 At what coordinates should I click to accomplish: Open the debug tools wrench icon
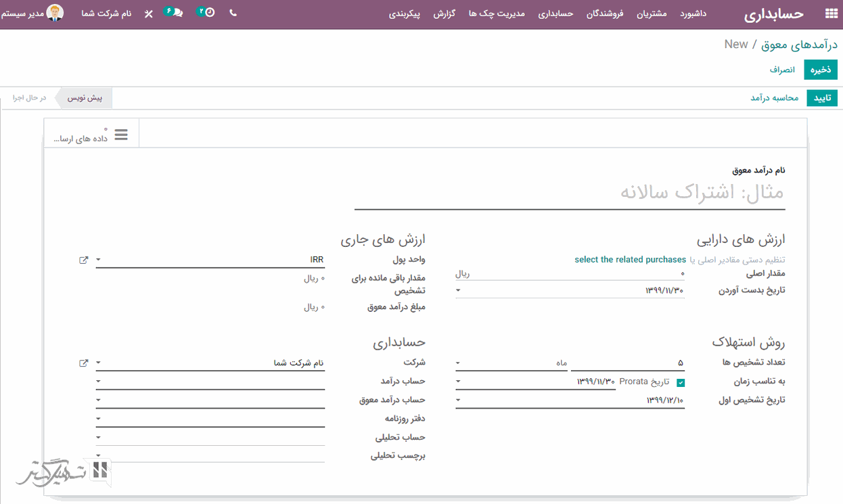tap(149, 14)
